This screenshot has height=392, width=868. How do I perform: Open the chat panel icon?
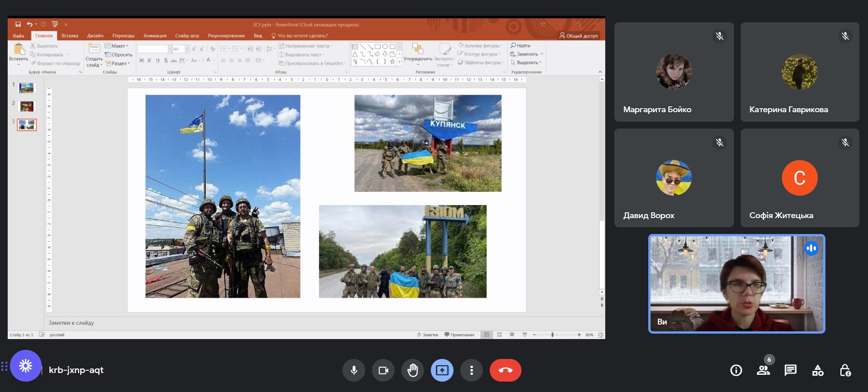click(791, 370)
